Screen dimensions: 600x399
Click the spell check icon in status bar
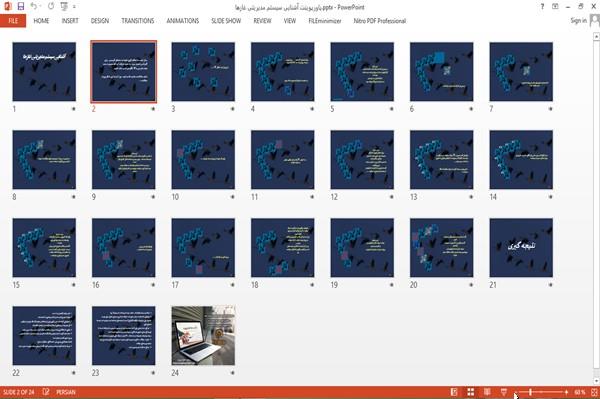click(x=46, y=392)
